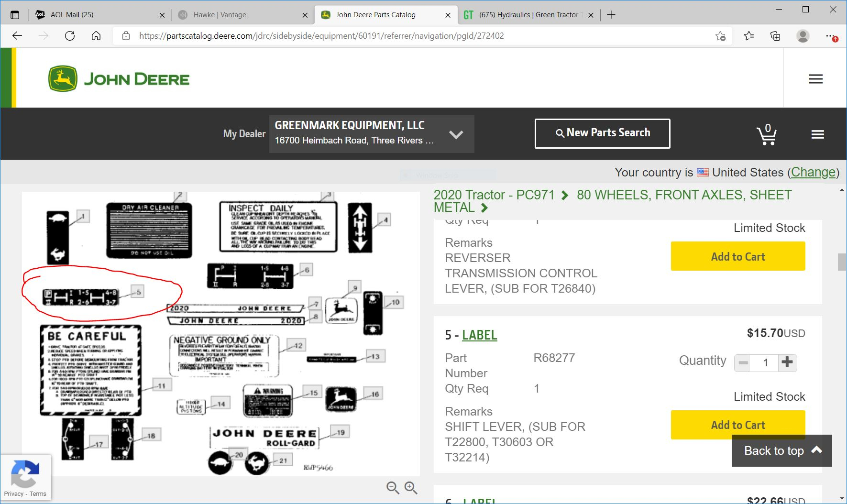
Task: Add reverser lever label to cart
Action: [738, 256]
